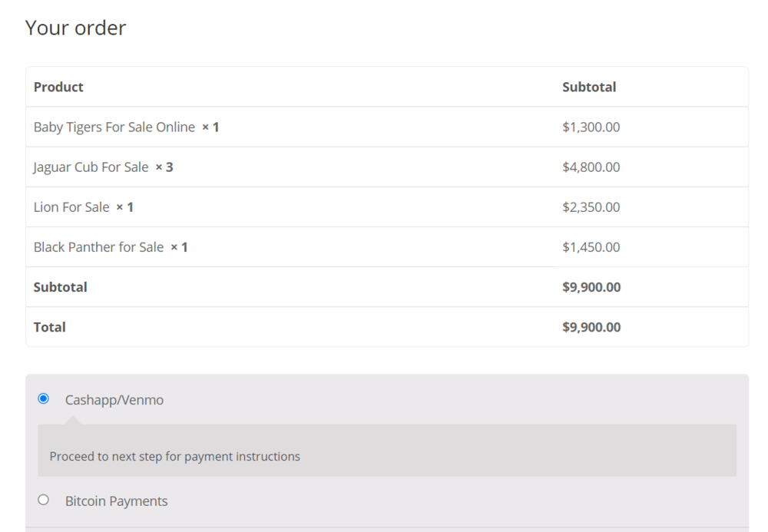The image size is (768, 532).
Task: Click the Bitcoin Payments label text
Action: [x=116, y=501]
